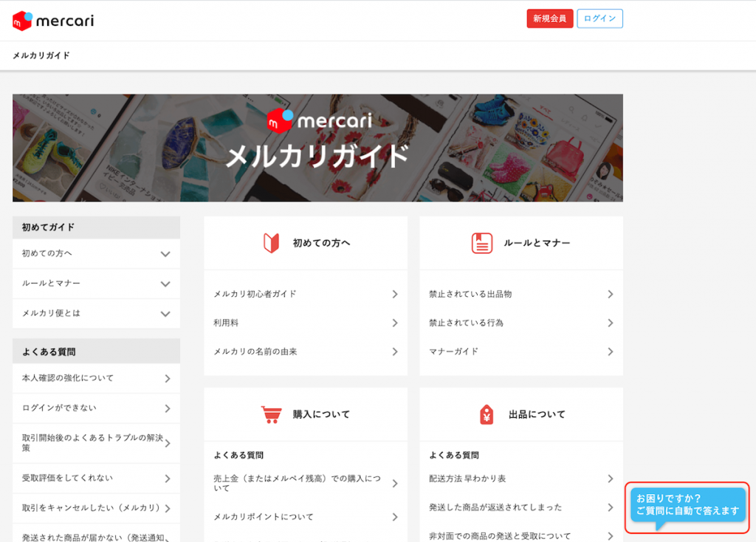Click the beginner leaf icon beside 初めての方へ card
Screen dimensions: 756x542
(272, 243)
